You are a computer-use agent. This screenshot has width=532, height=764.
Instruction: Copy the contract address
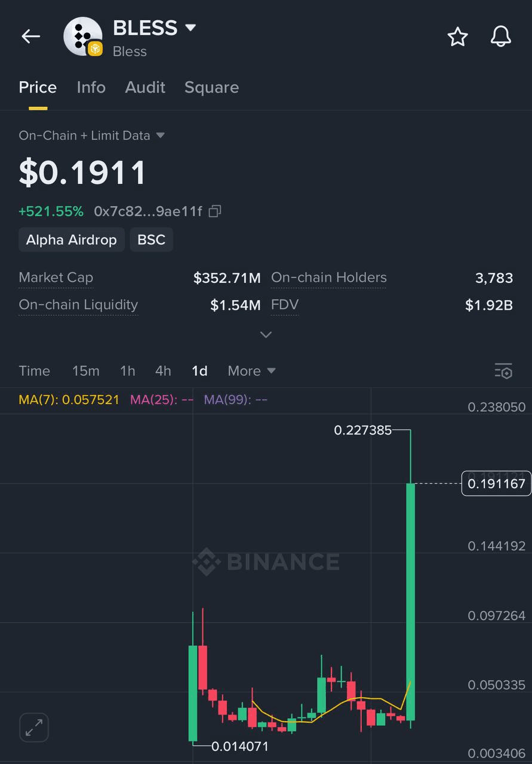[x=215, y=211]
